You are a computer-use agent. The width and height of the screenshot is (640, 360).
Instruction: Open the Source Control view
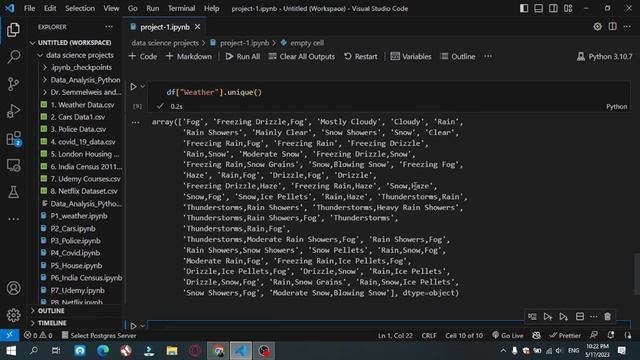13,84
